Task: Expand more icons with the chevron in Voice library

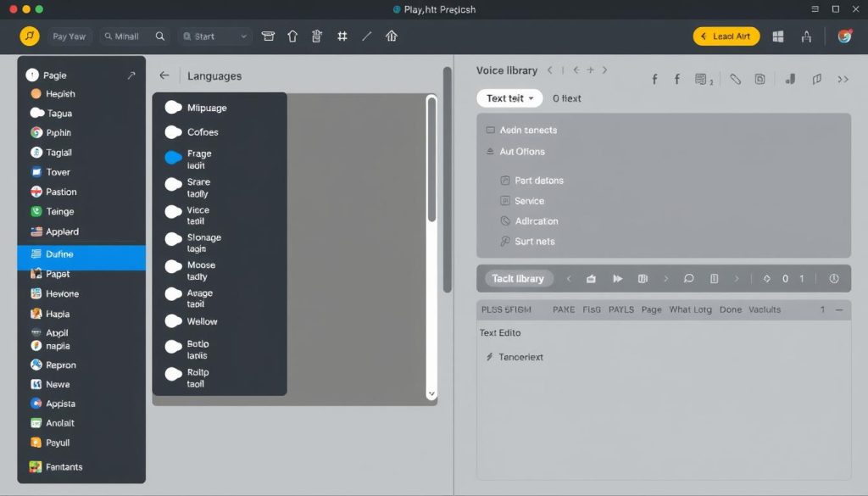Action: pos(842,78)
